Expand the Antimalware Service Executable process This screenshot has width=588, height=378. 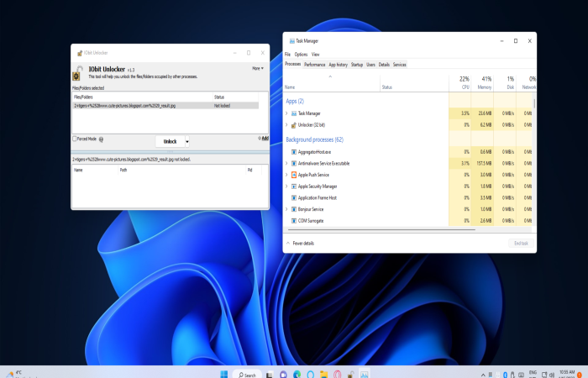click(287, 163)
